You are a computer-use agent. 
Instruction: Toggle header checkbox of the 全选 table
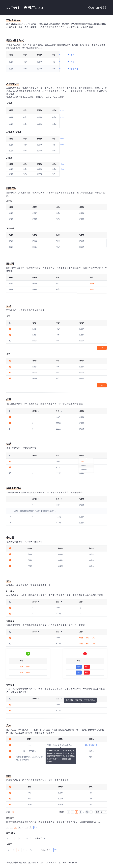(x=10, y=361)
